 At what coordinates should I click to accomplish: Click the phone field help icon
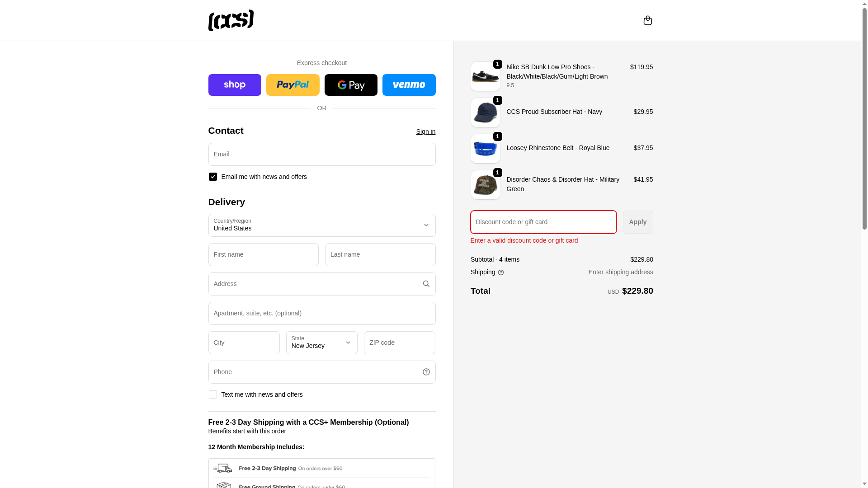[x=426, y=372]
